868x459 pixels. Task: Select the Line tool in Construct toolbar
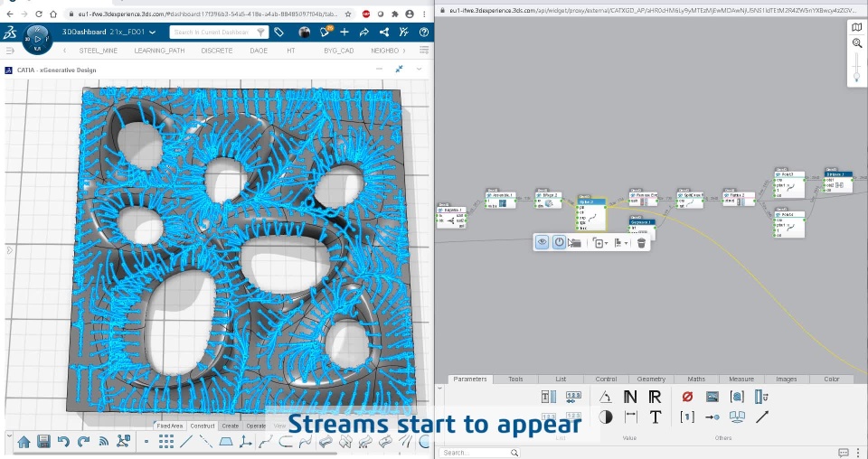pyautogui.click(x=186, y=441)
